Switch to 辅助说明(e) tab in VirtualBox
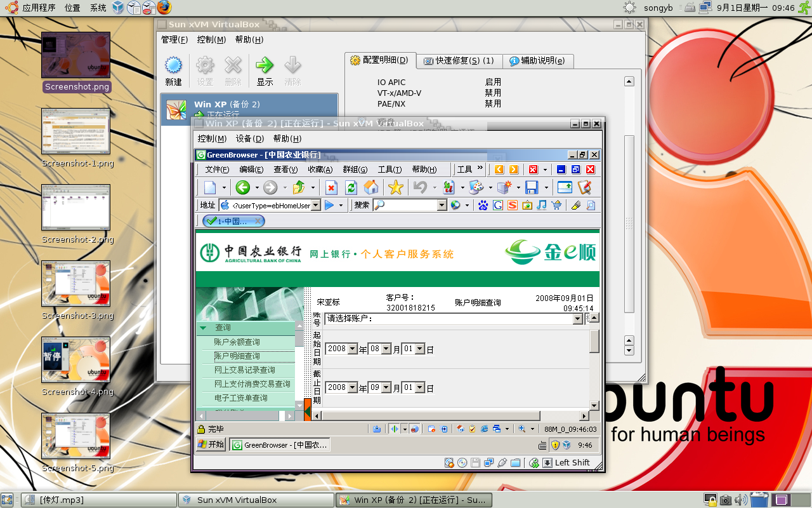 (x=537, y=61)
